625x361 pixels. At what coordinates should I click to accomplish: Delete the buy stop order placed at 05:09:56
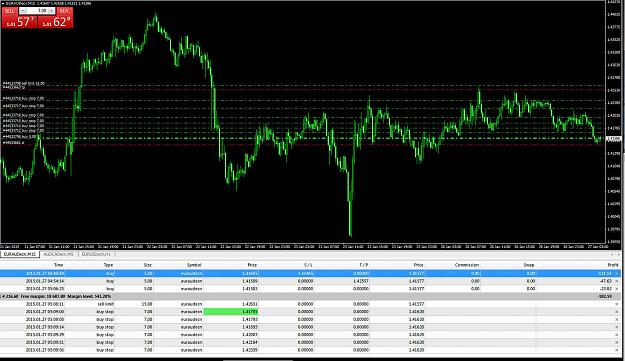point(617,350)
